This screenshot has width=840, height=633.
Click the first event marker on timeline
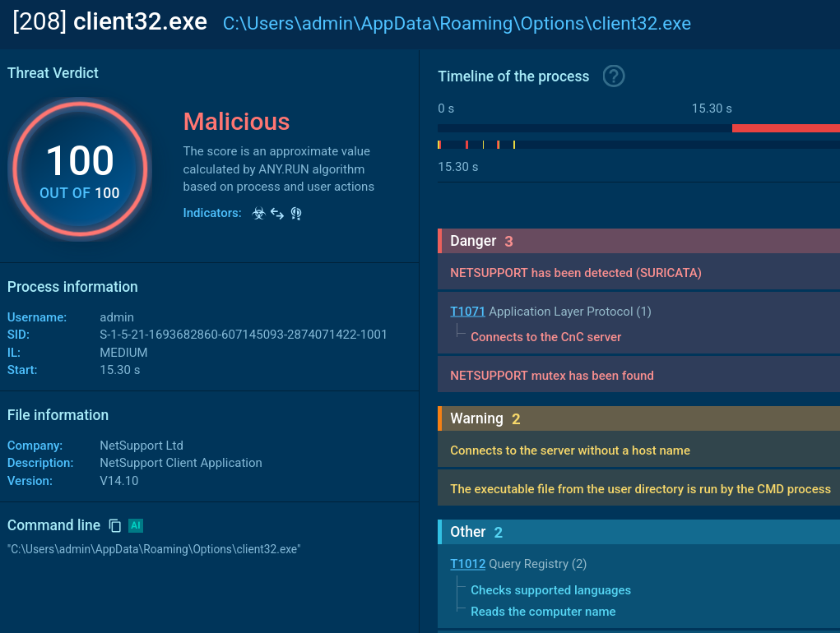[x=439, y=145]
